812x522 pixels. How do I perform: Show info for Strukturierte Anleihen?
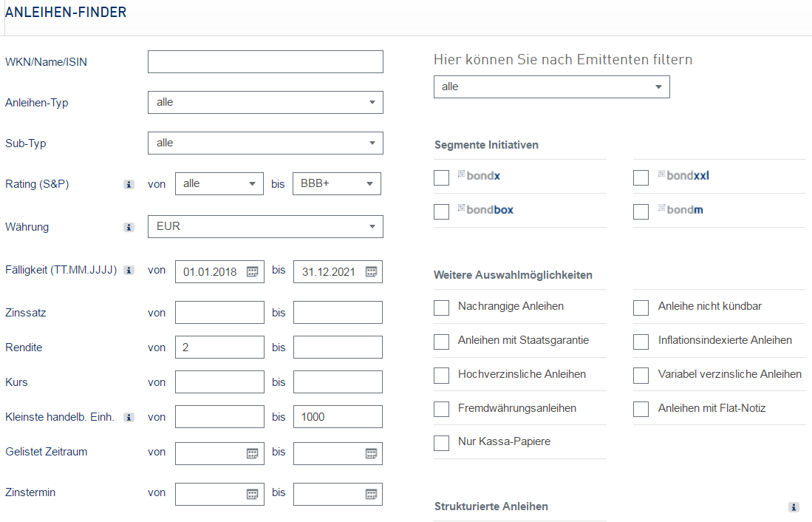[794, 507]
